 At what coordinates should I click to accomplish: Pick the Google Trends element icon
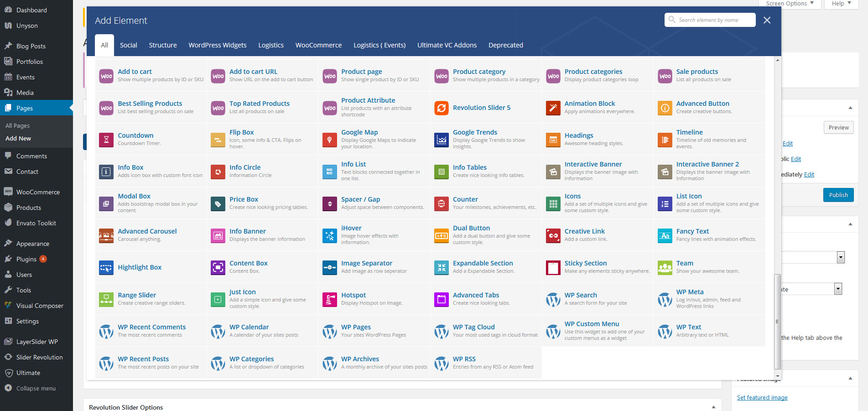click(442, 140)
